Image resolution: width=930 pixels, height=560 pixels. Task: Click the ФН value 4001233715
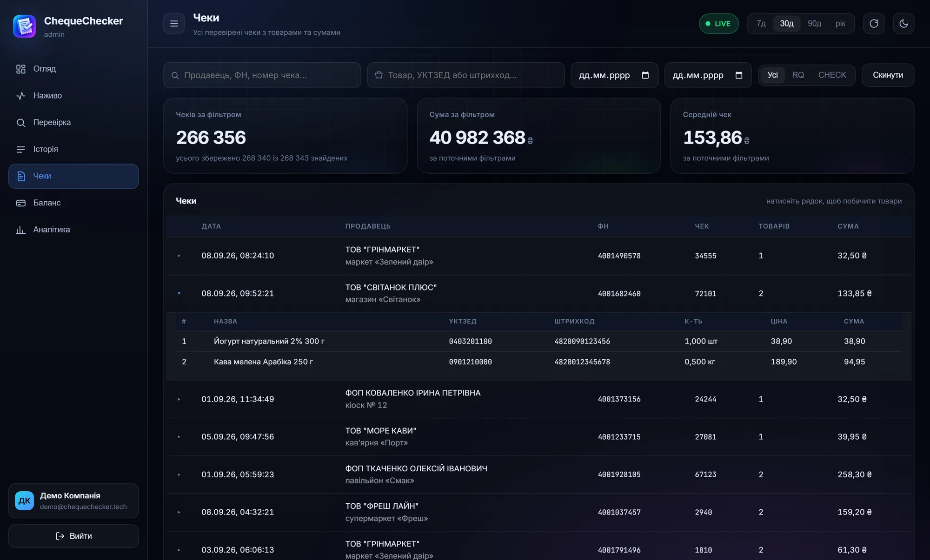pyautogui.click(x=619, y=437)
